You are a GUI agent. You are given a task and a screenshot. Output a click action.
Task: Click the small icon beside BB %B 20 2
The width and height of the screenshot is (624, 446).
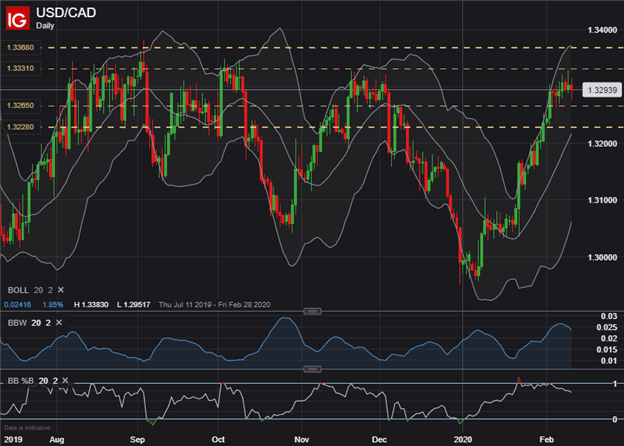[x=66, y=380]
